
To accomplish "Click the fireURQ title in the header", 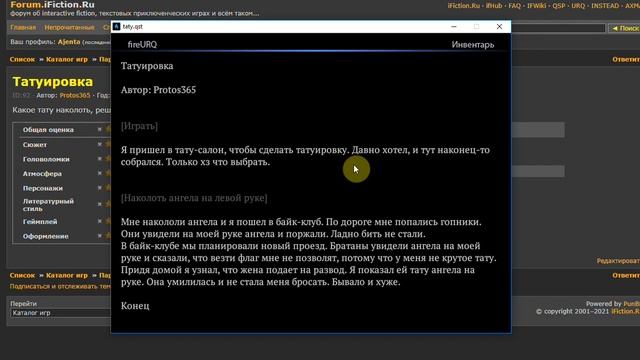I will [x=142, y=44].
